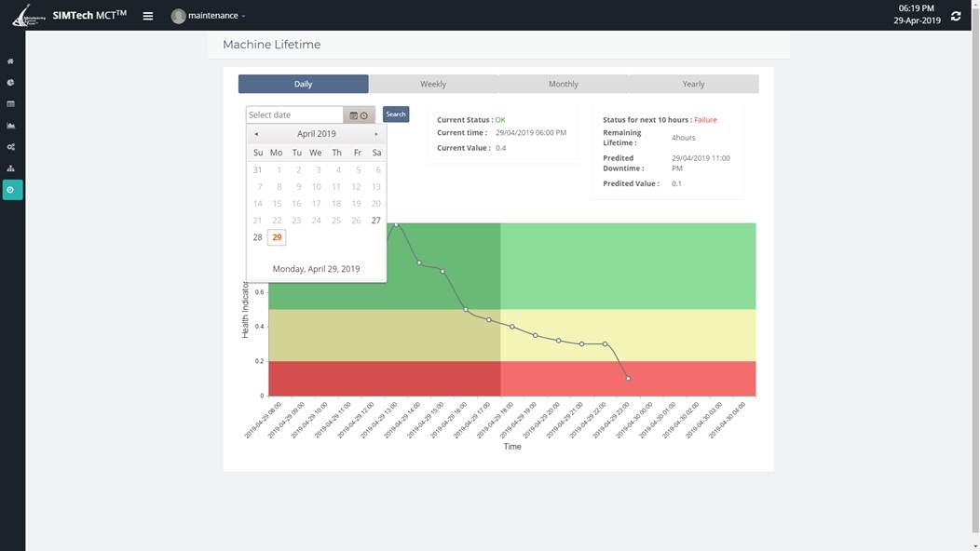Click the Monday, April 29, 2019 footer link
The height and width of the screenshot is (551, 980).
click(316, 269)
